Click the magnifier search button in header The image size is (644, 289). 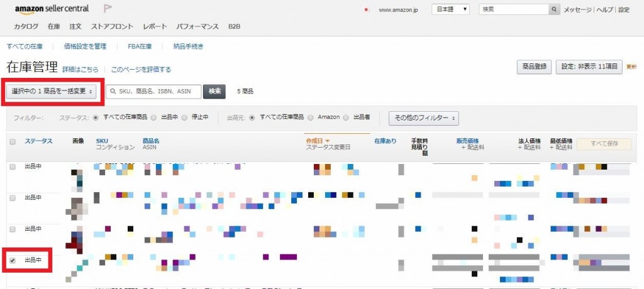(x=554, y=9)
